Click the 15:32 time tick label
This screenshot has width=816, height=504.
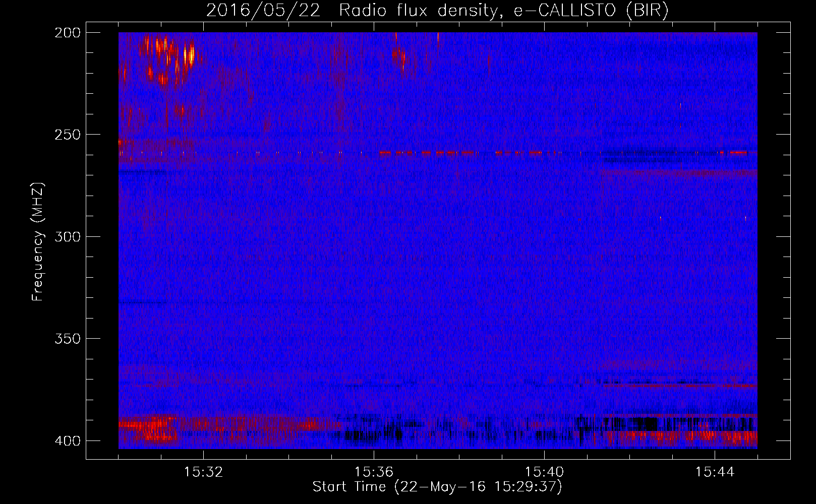(203, 472)
